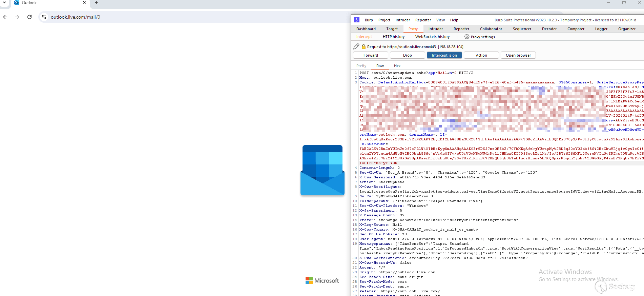The image size is (644, 296).
Task: Select the Proxy tab
Action: pyautogui.click(x=413, y=29)
